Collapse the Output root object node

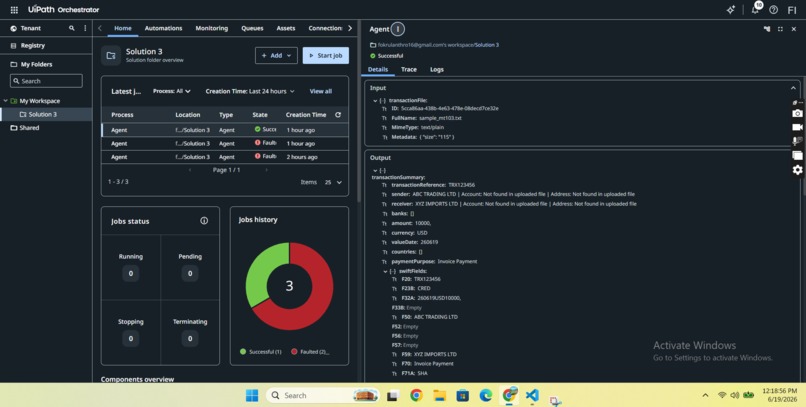click(375, 170)
